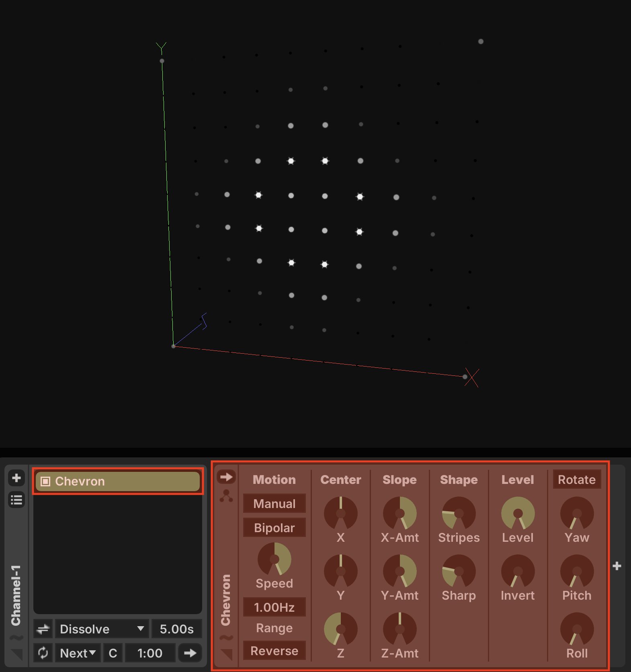Screen dimensions: 631x672
Task: Add a new pattern with plus icon
Action: pyautogui.click(x=16, y=478)
